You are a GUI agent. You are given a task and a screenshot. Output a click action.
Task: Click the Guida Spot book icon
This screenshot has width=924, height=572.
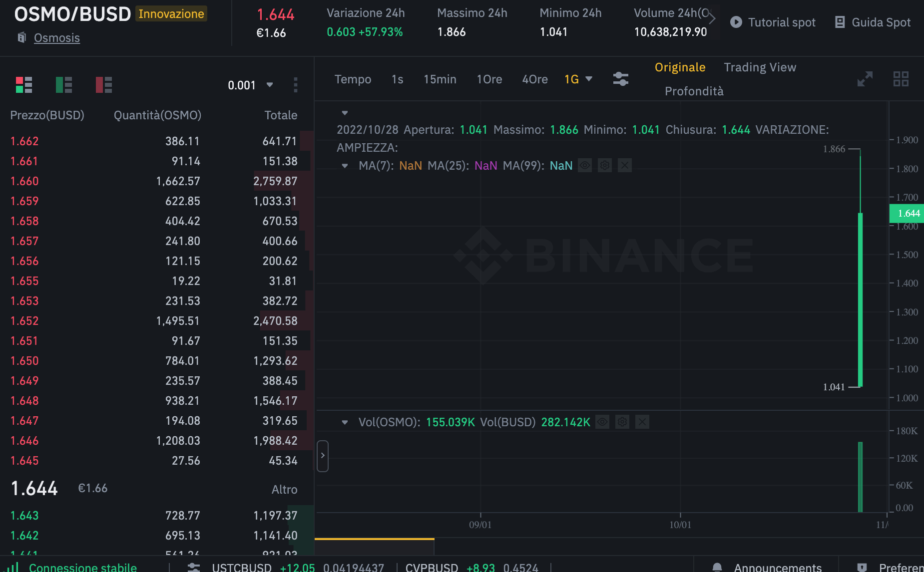(x=840, y=22)
